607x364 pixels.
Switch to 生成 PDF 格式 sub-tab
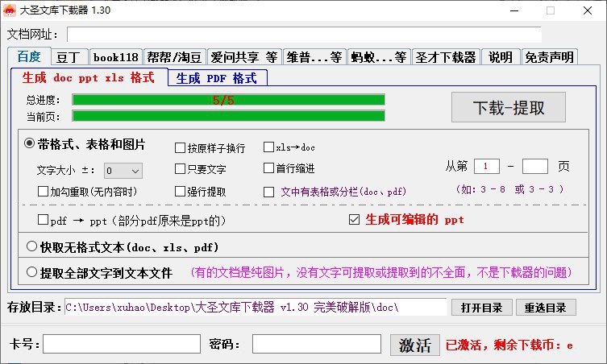[217, 78]
